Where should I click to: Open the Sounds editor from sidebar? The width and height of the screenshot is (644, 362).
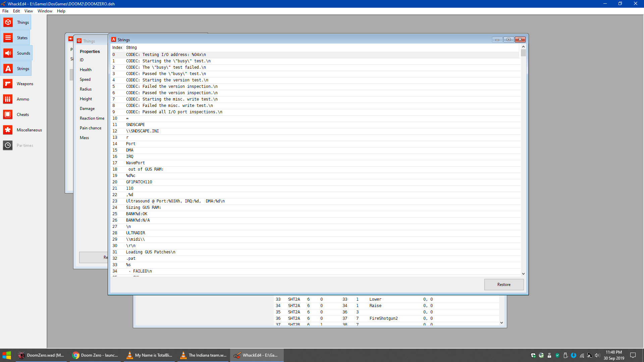click(16, 53)
